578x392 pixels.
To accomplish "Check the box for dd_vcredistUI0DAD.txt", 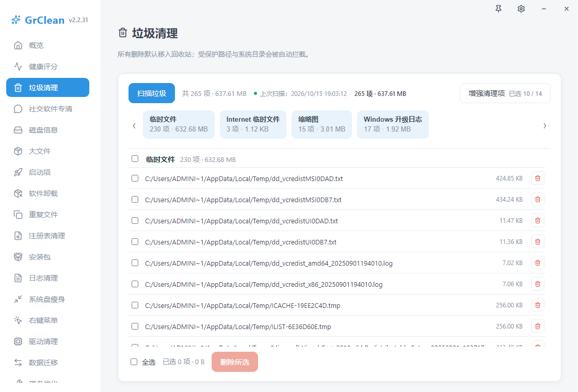I will point(135,221).
